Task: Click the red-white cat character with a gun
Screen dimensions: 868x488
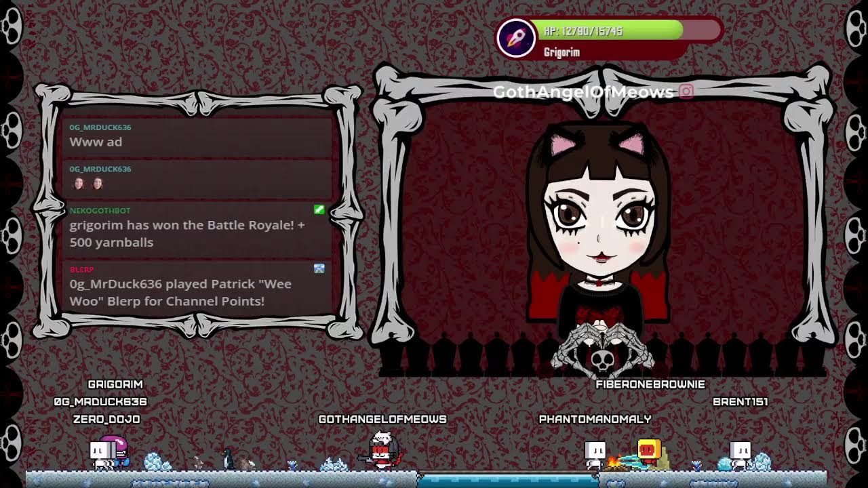Action: (x=382, y=451)
